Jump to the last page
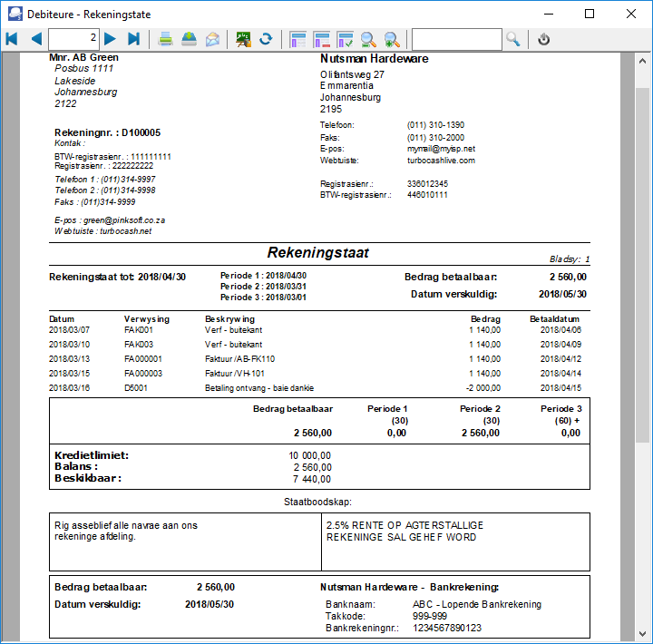Viewport: 653px width, 644px height. [134, 39]
